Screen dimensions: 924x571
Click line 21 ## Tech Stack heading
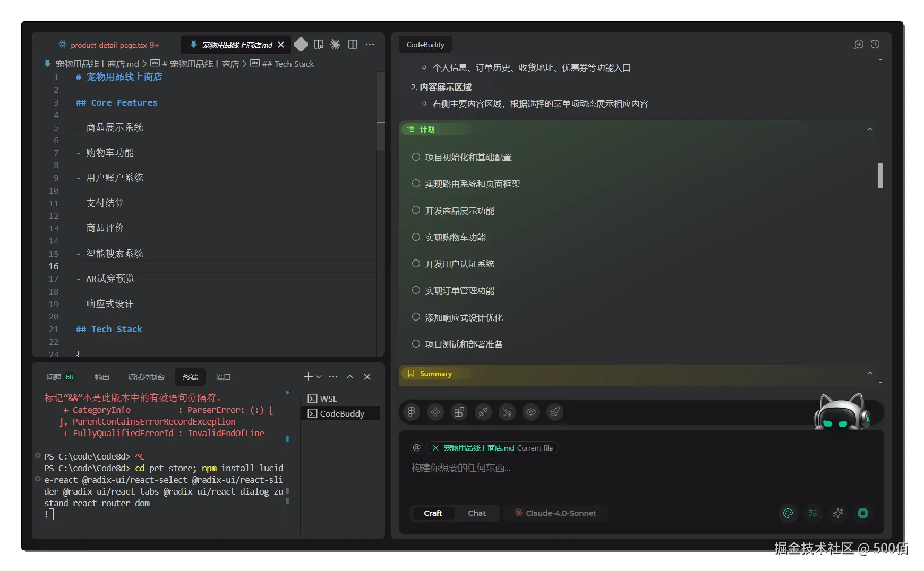tap(109, 329)
